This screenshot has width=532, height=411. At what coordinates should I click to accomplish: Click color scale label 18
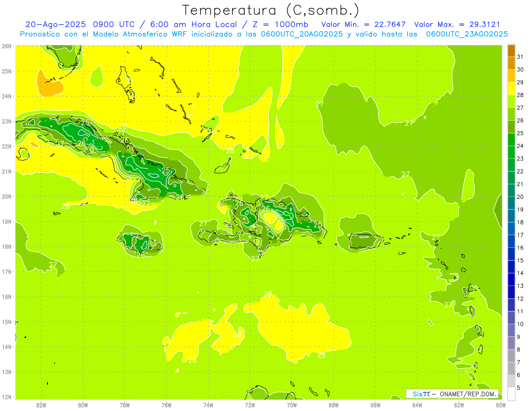coord(520,222)
